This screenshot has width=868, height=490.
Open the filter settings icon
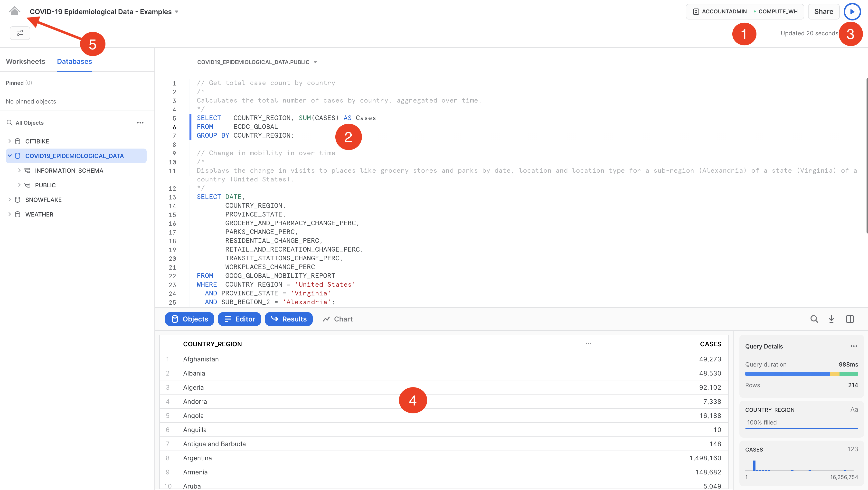20,33
